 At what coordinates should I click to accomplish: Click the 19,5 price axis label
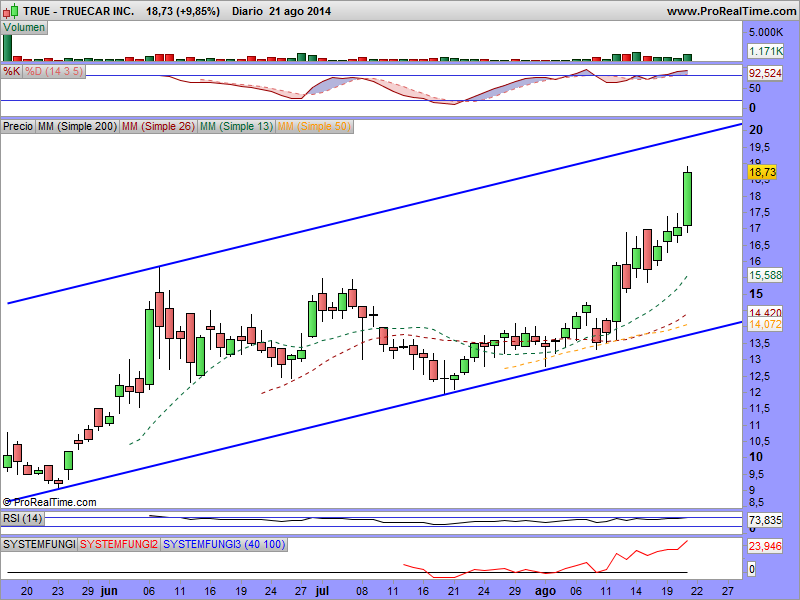click(760, 147)
